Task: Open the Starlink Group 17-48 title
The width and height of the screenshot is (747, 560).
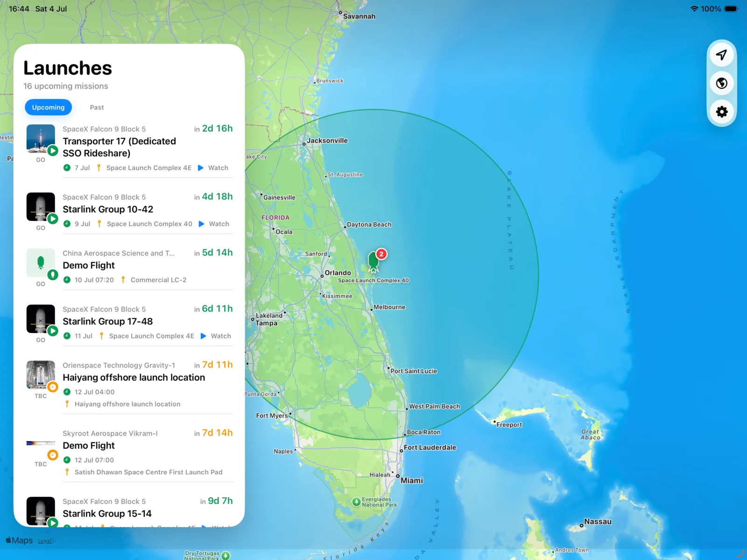Action: [108, 321]
